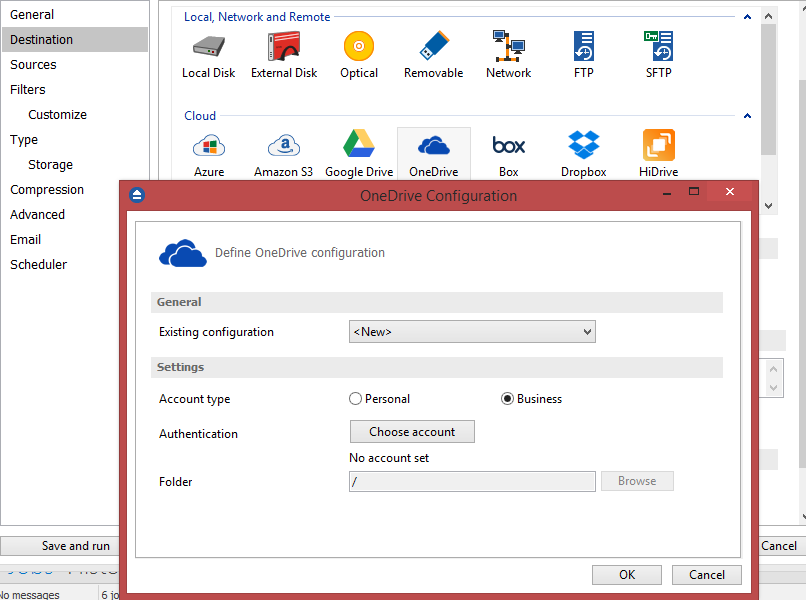The image size is (806, 600).
Task: Click Save and run button
Action: tap(60, 546)
